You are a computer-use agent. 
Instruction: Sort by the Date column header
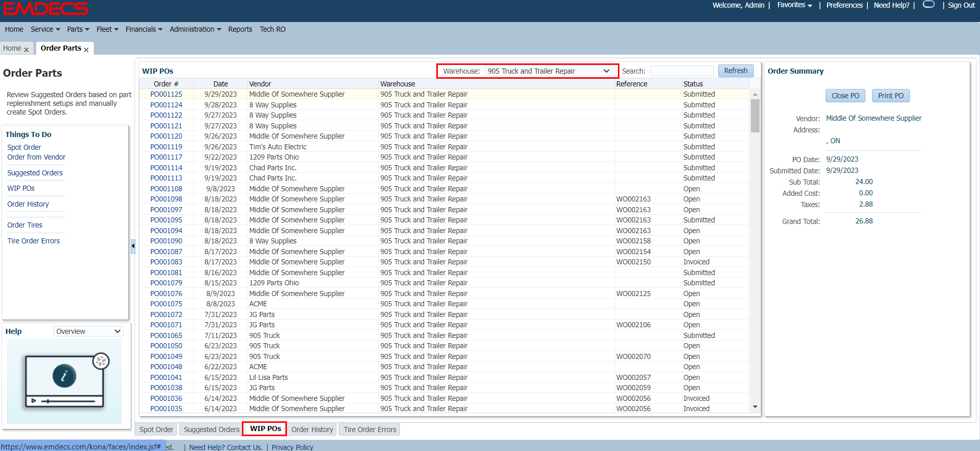click(220, 84)
